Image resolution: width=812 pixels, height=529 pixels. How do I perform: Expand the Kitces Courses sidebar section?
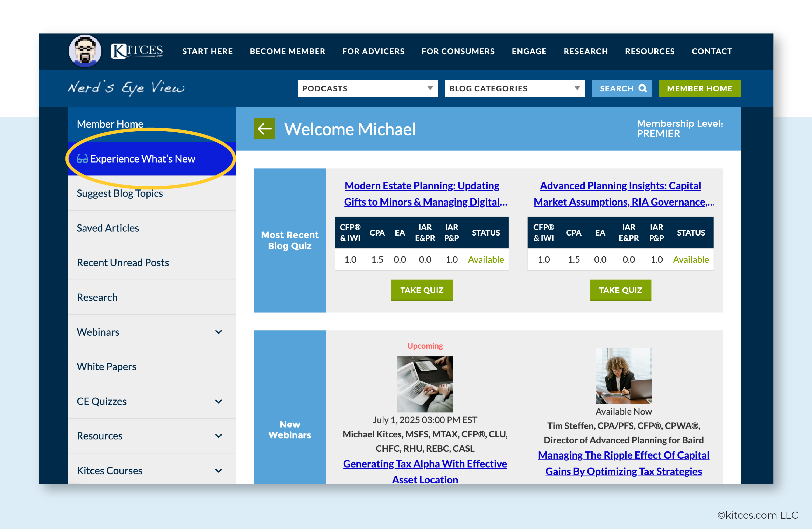[x=219, y=470]
